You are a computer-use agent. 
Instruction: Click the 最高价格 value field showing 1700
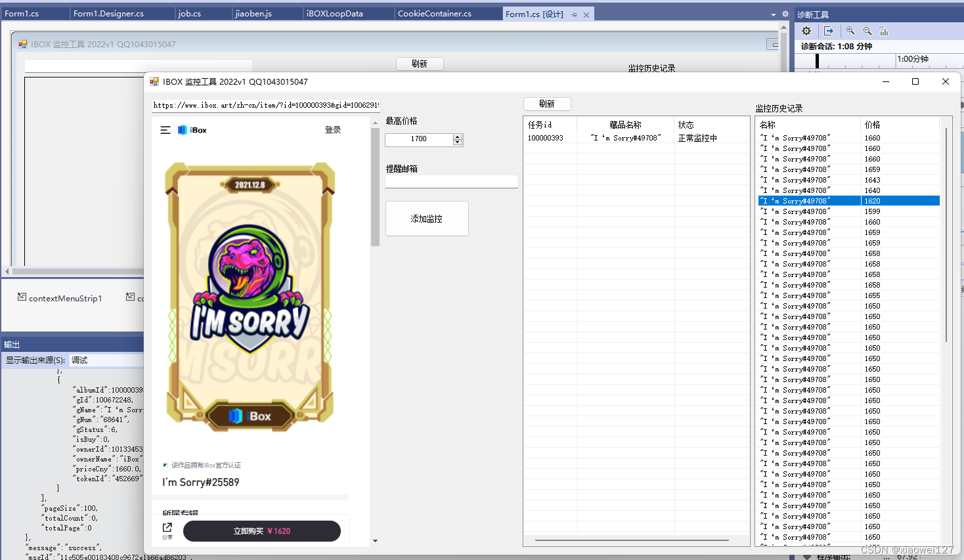[x=419, y=139]
